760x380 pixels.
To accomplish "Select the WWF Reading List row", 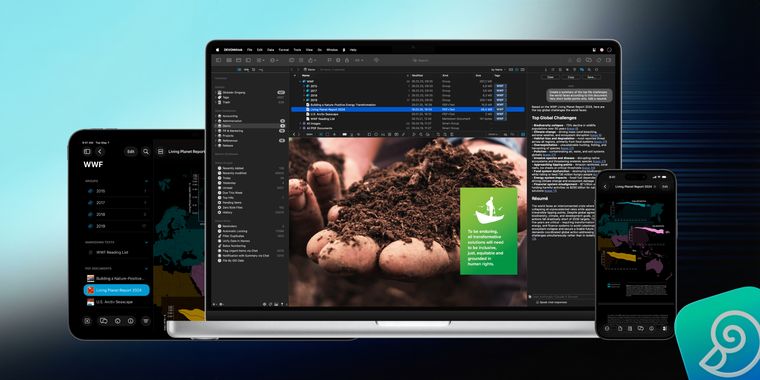I will click(407, 119).
